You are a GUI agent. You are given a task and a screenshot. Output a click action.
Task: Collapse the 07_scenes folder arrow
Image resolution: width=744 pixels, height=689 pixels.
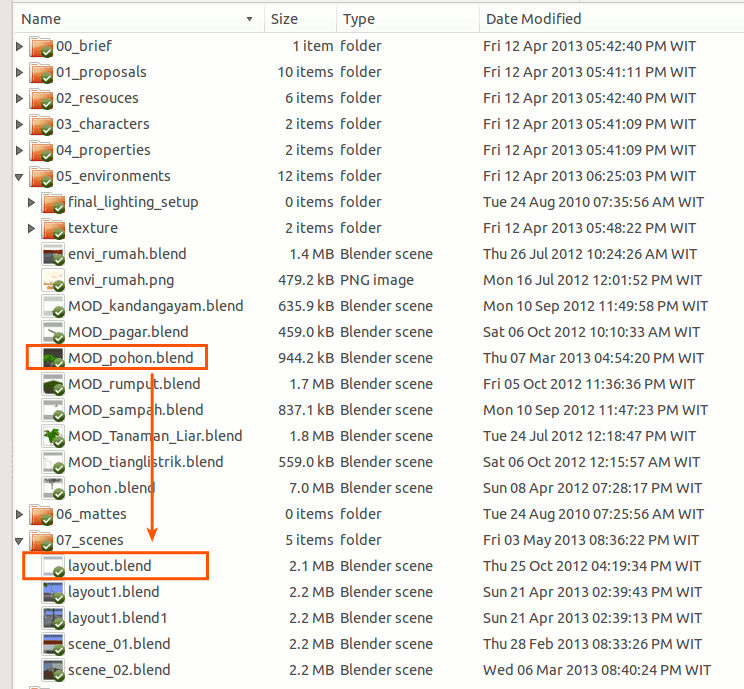click(19, 541)
